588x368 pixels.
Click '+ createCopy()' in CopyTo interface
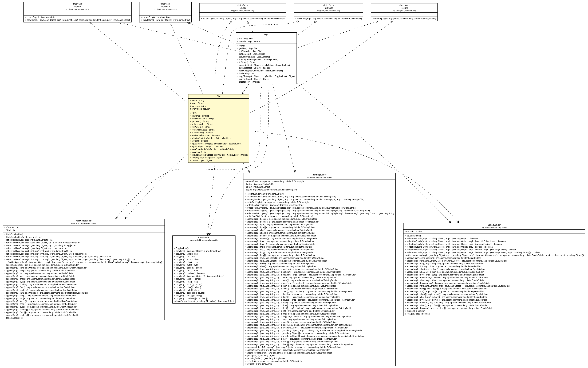pyautogui.click(x=41, y=17)
